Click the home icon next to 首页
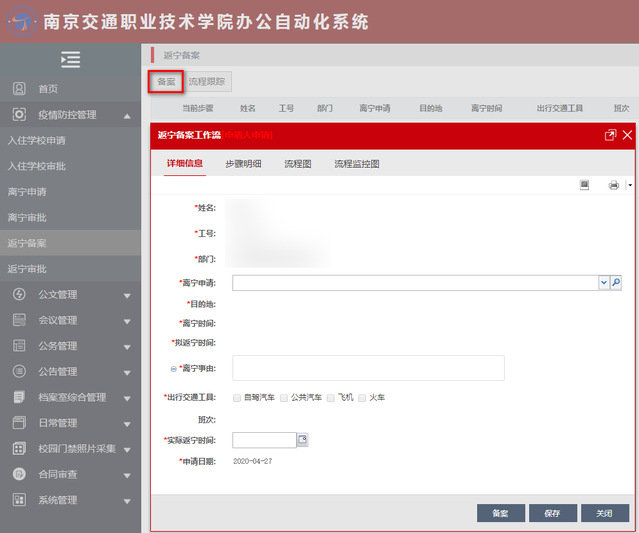 click(19, 89)
